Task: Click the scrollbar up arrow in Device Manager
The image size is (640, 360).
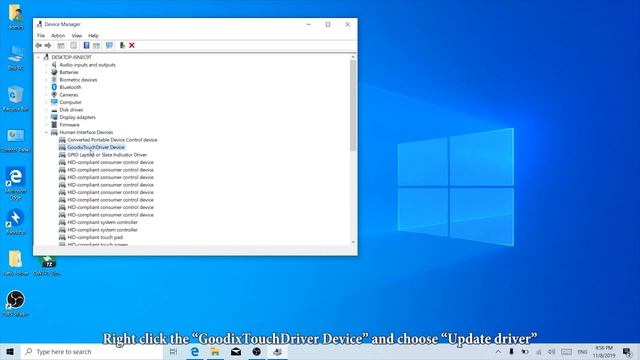Action: pos(353,57)
